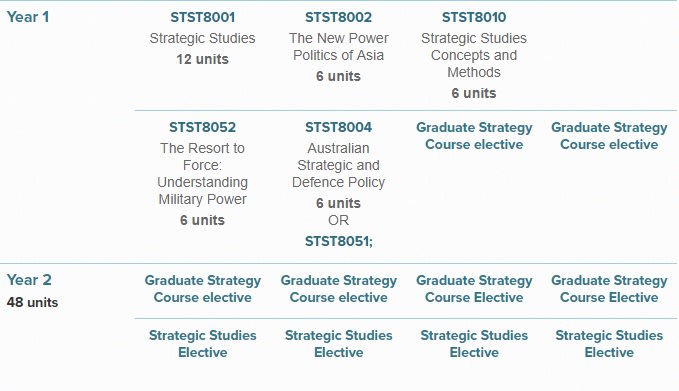Viewport: 679px width, 391px height.
Task: Click the Australian Strategic and Defence Policy title
Action: (x=338, y=165)
